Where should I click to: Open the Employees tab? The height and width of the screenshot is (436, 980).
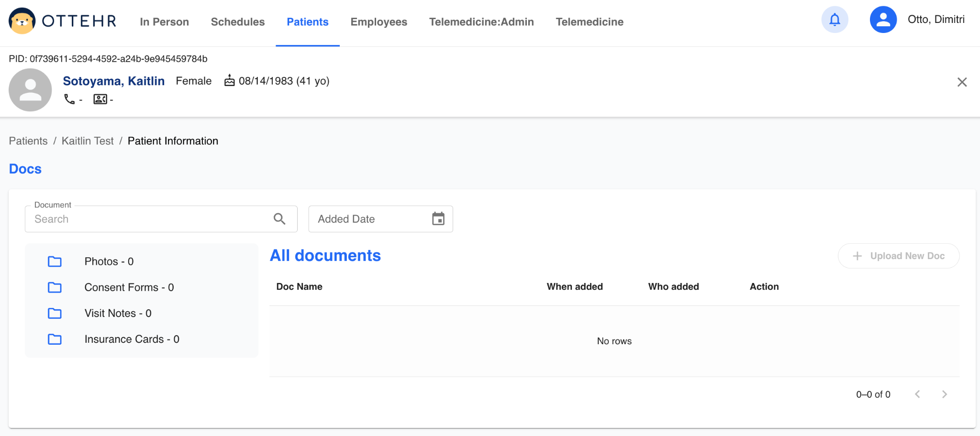click(379, 22)
